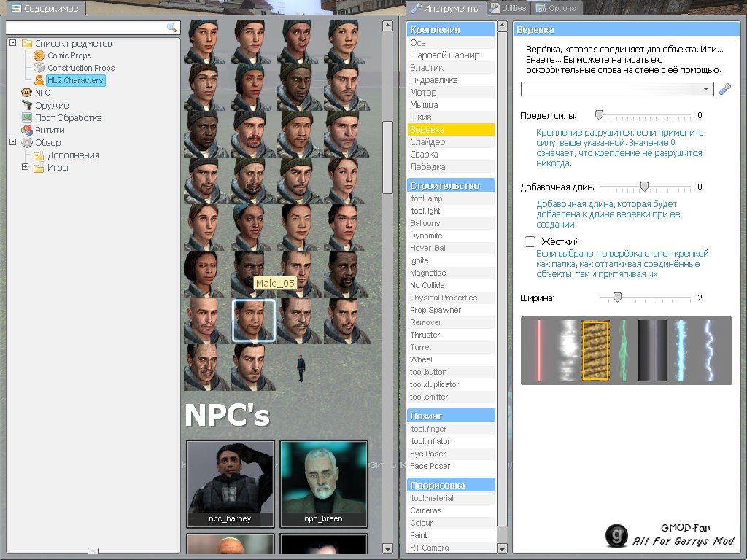Collapse the Обзор tree node
This screenshot has height=560, width=747.
[x=13, y=142]
